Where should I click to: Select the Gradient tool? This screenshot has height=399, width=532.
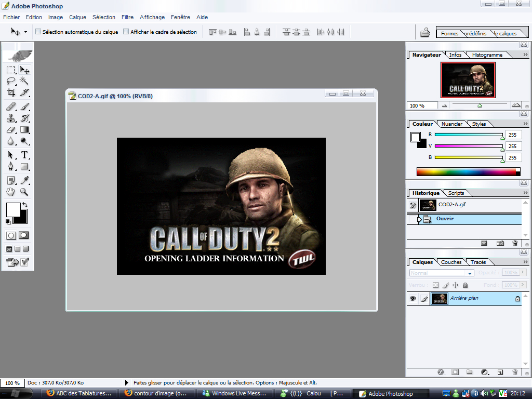(24, 129)
